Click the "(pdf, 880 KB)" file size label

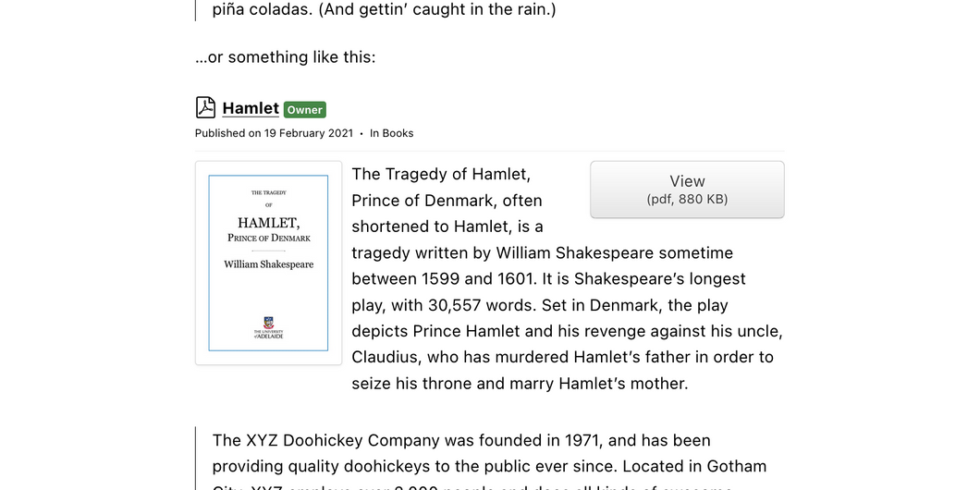(x=687, y=200)
